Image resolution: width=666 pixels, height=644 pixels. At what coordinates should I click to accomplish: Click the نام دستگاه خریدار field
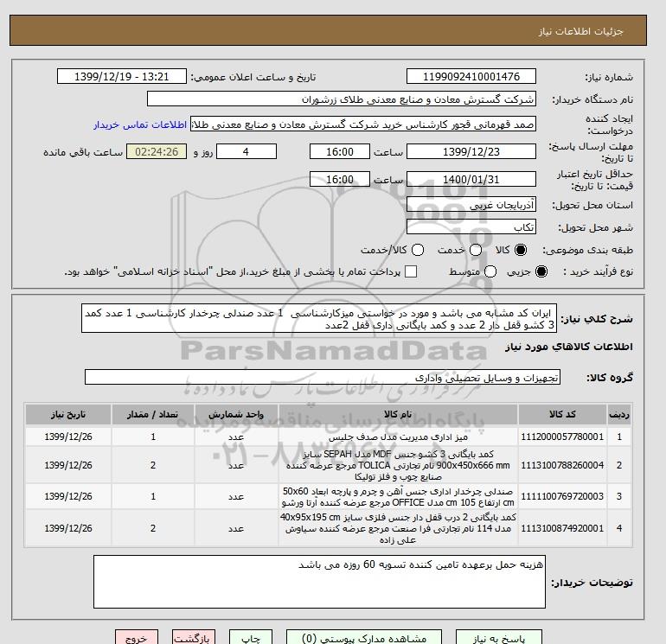[341, 99]
